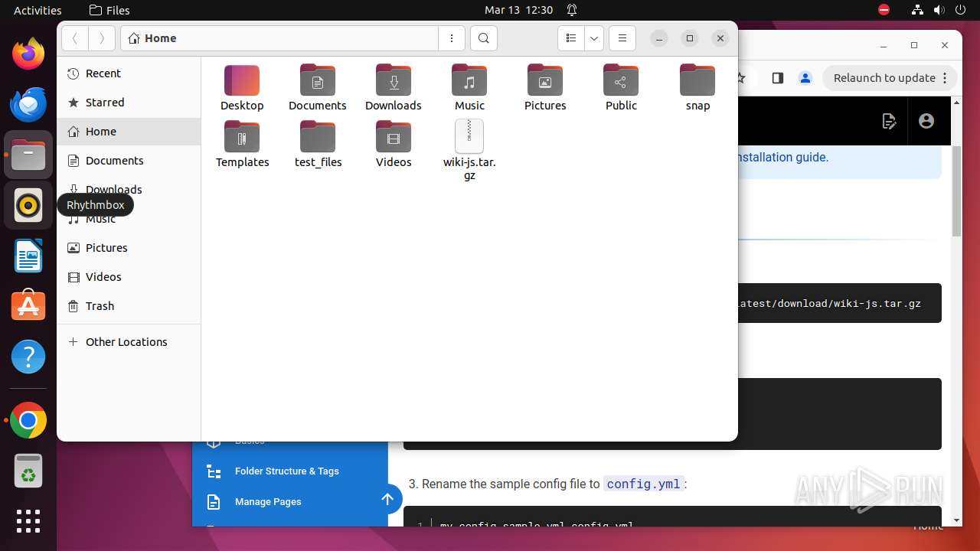
Task: Launch Thunderbird Mail from the dock
Action: [28, 104]
